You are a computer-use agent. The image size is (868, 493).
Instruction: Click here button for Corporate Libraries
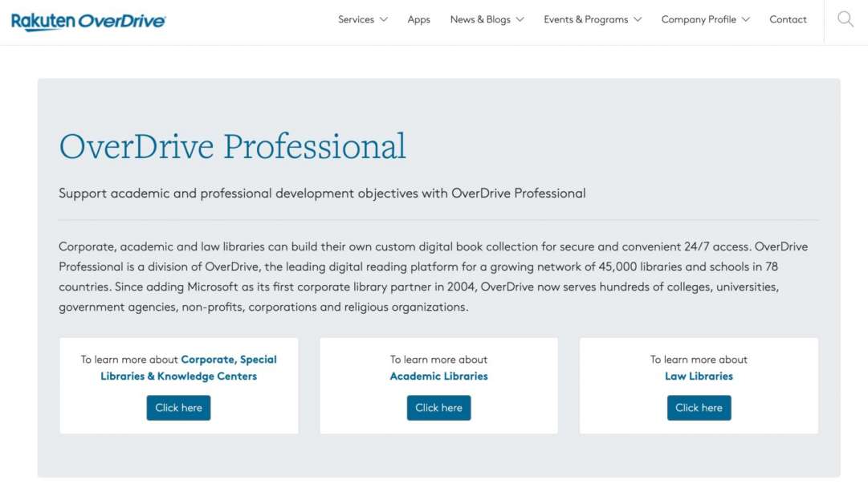pos(178,408)
